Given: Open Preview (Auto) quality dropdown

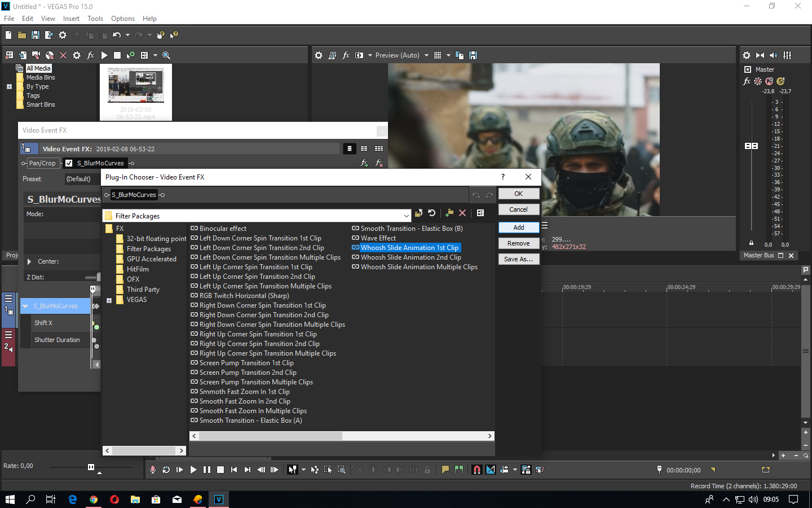Looking at the screenshot, I should (x=402, y=55).
